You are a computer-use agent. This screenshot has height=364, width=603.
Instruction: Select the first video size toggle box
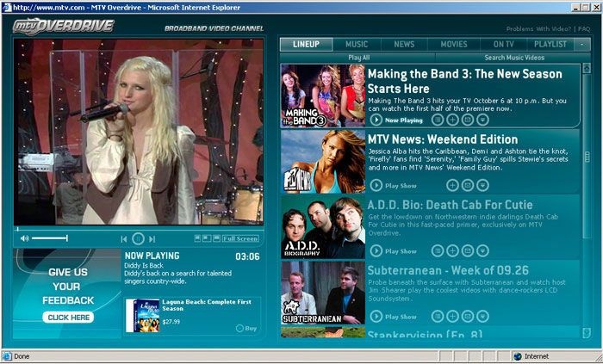197,238
